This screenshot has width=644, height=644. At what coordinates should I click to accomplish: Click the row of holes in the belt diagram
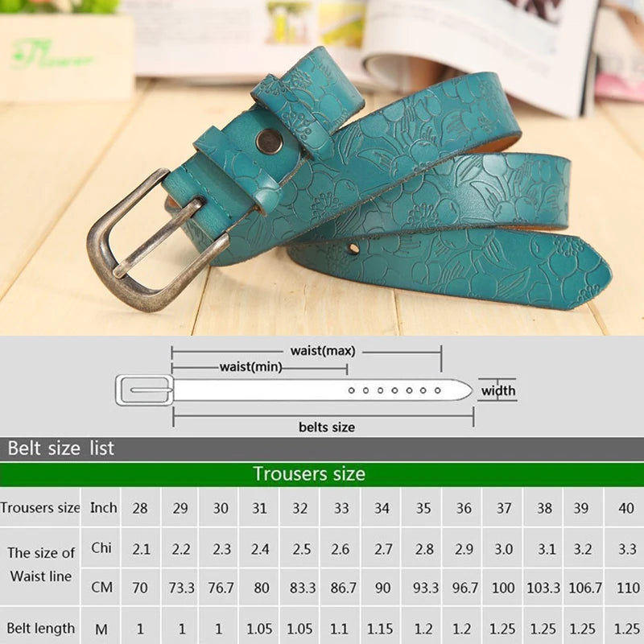click(394, 390)
